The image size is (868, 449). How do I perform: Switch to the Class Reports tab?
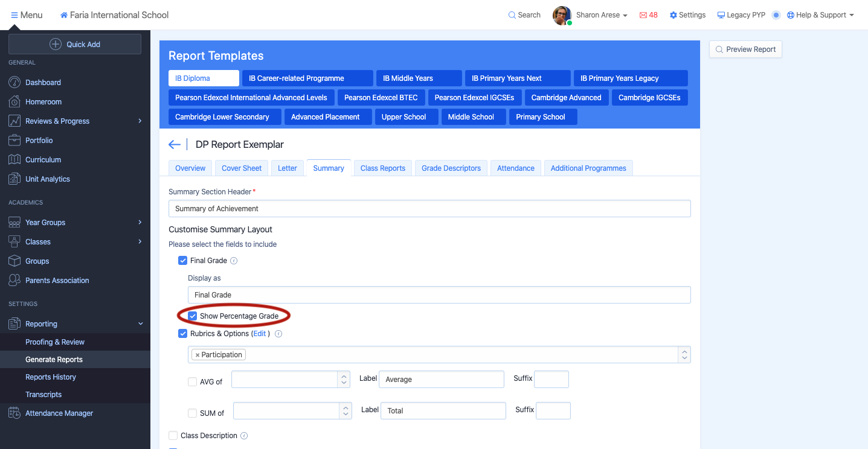(x=382, y=168)
